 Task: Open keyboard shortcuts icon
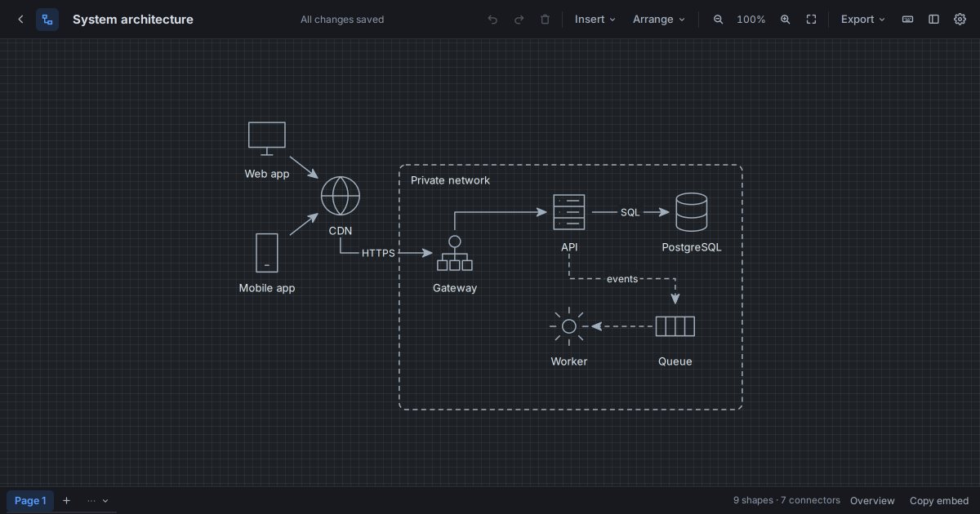[907, 19]
